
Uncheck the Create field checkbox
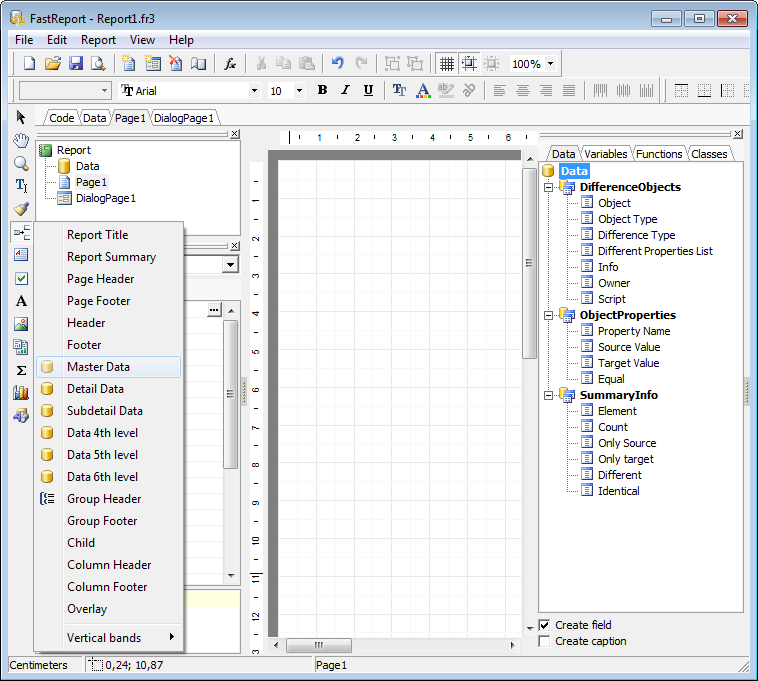(x=544, y=625)
